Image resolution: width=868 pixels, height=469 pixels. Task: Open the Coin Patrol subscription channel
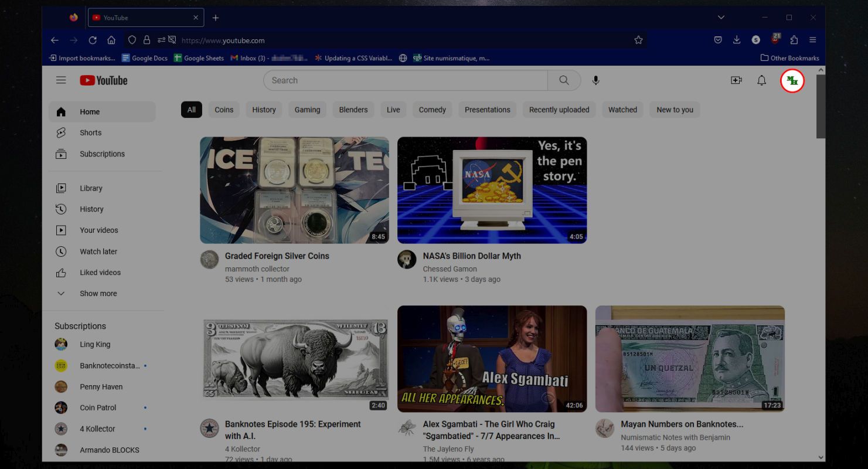click(x=98, y=407)
